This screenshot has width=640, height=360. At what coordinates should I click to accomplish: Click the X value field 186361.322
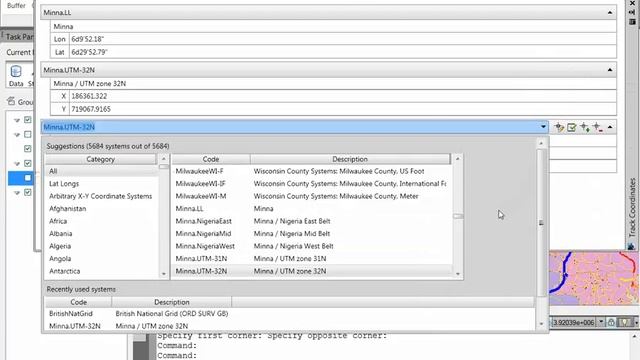tap(342, 96)
